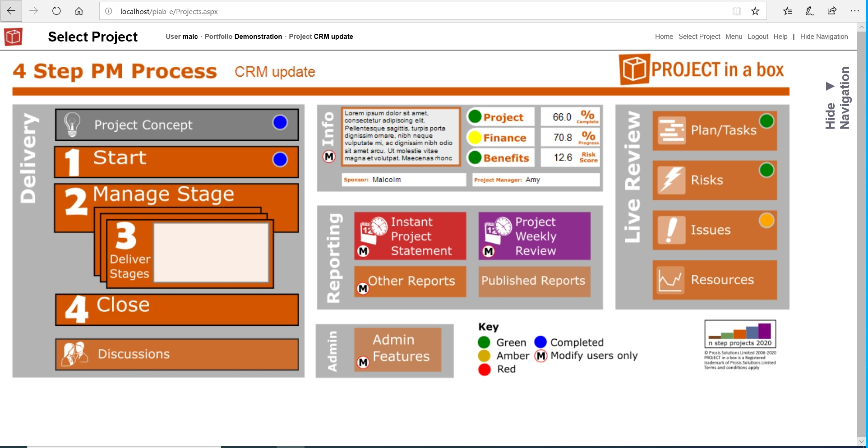
Task: Click Hide Navigation link in top bar
Action: [824, 37]
